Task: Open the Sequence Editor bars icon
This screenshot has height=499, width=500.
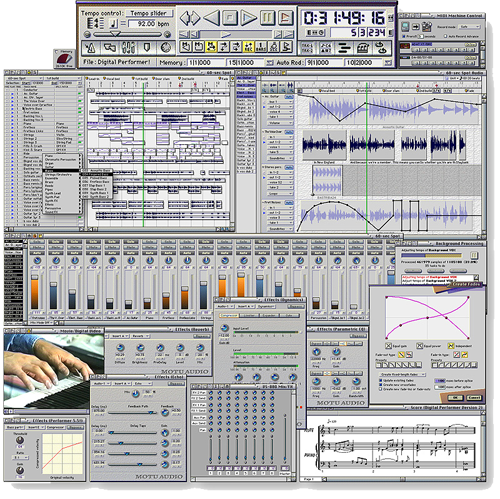Action: click(344, 48)
